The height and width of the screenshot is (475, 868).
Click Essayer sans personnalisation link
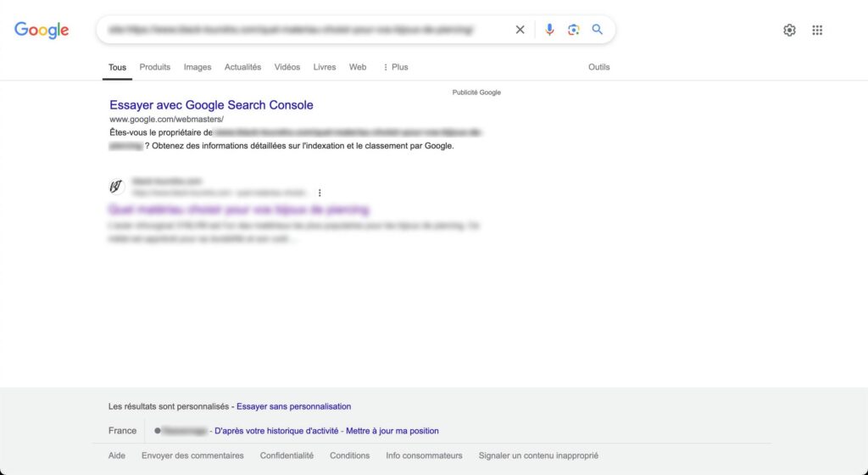coord(293,406)
